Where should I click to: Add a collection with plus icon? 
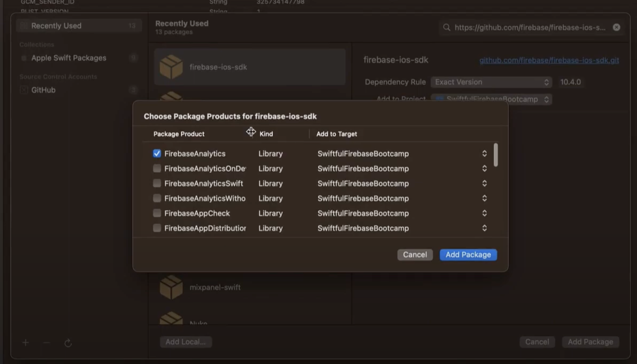click(x=25, y=343)
